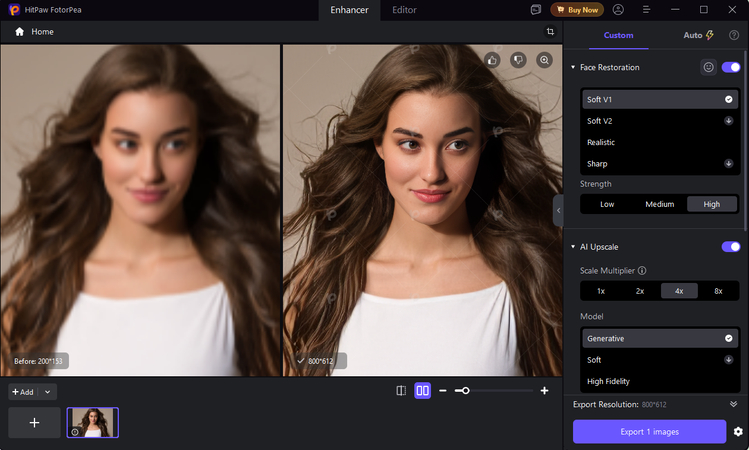Switch to single split-compare view
Image resolution: width=749 pixels, height=450 pixels.
pyautogui.click(x=401, y=391)
